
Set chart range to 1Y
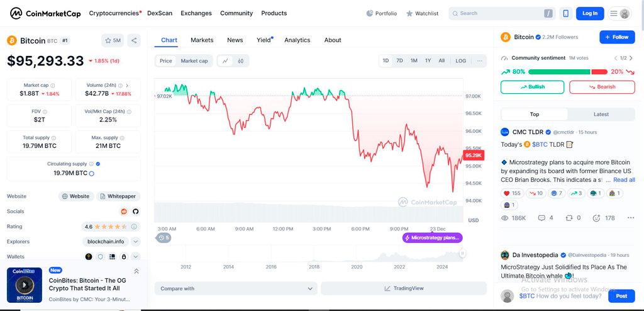[428, 61]
